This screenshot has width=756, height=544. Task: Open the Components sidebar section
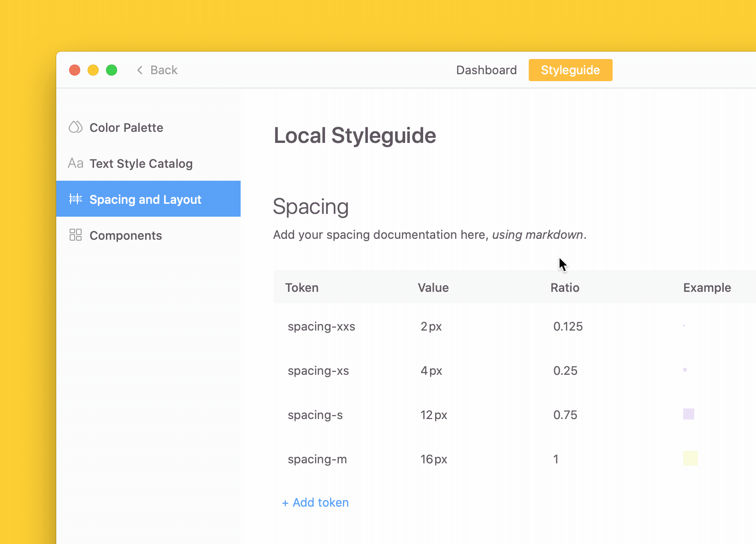click(148, 235)
